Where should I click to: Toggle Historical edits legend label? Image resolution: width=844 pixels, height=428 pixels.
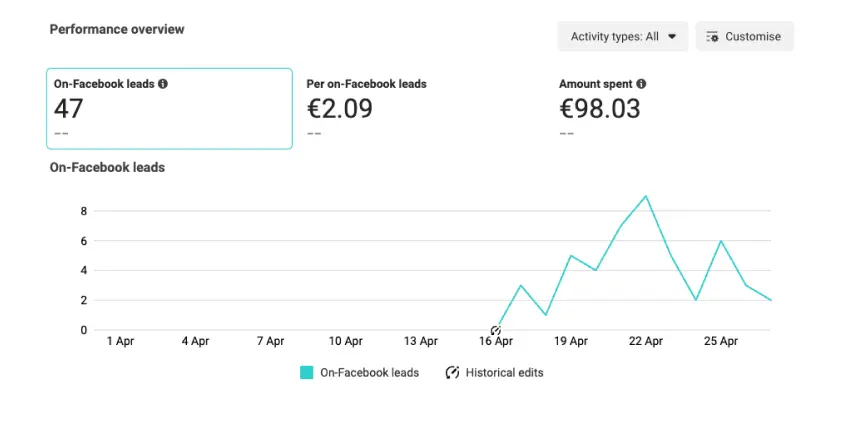[504, 372]
